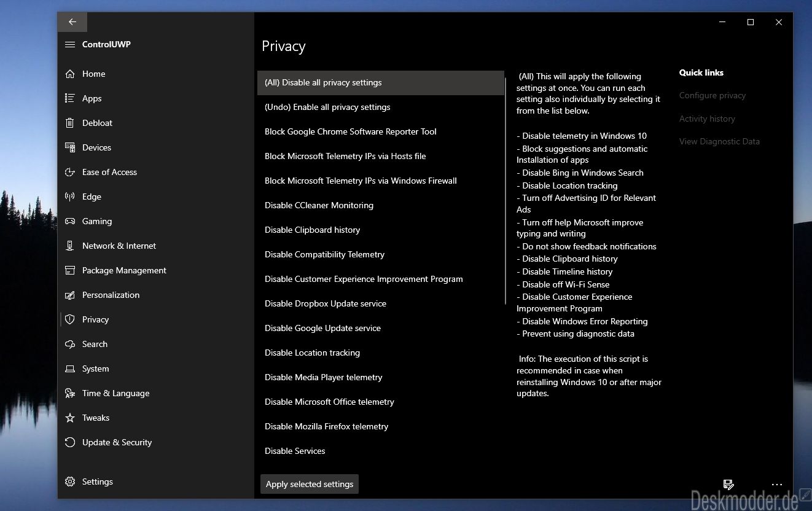812x511 pixels.
Task: Click Apply selected settings button
Action: click(x=310, y=484)
